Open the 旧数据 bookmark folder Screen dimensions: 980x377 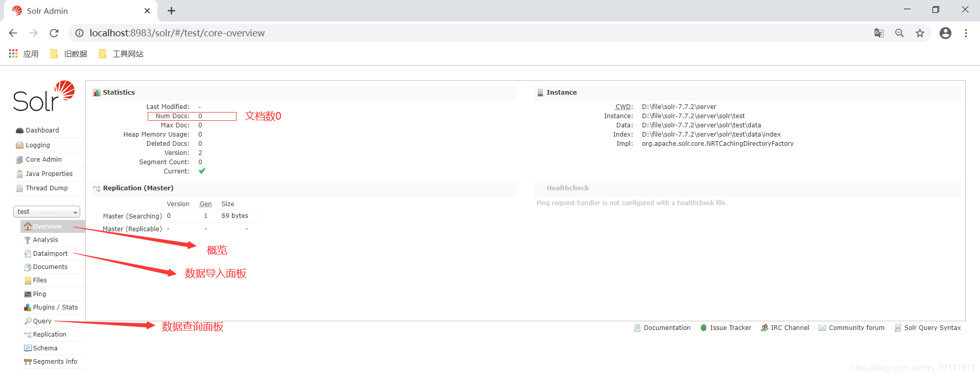tap(68, 54)
